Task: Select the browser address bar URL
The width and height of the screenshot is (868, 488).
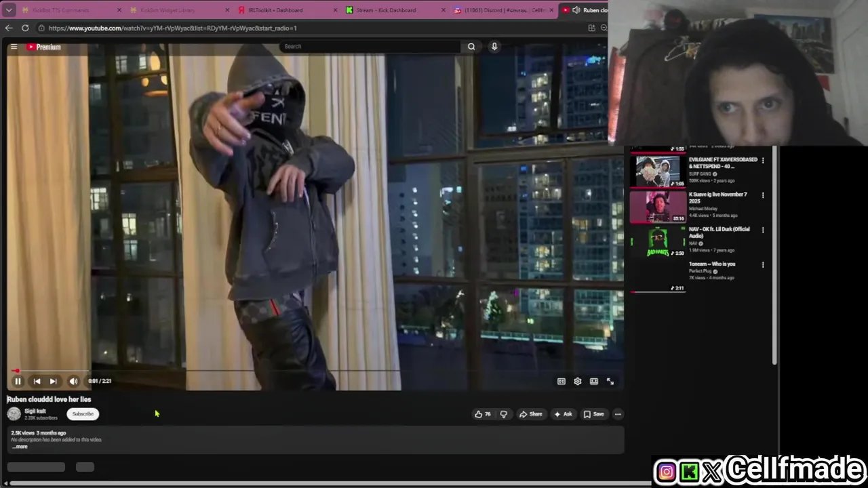Action: pos(173,28)
